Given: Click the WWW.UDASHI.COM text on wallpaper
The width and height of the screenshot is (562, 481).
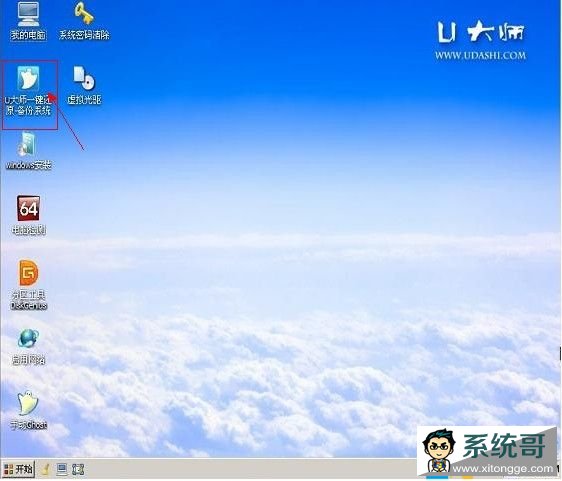Looking at the screenshot, I should point(480,56).
